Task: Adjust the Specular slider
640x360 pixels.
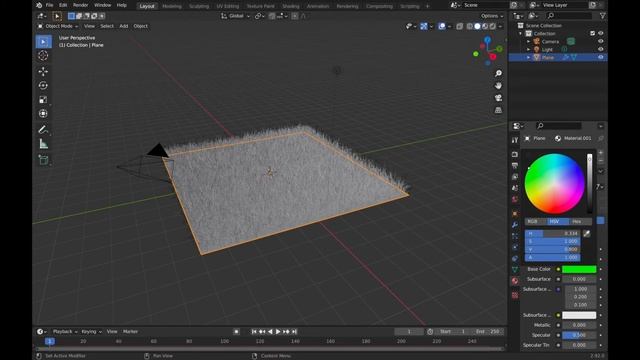Action: point(579,335)
